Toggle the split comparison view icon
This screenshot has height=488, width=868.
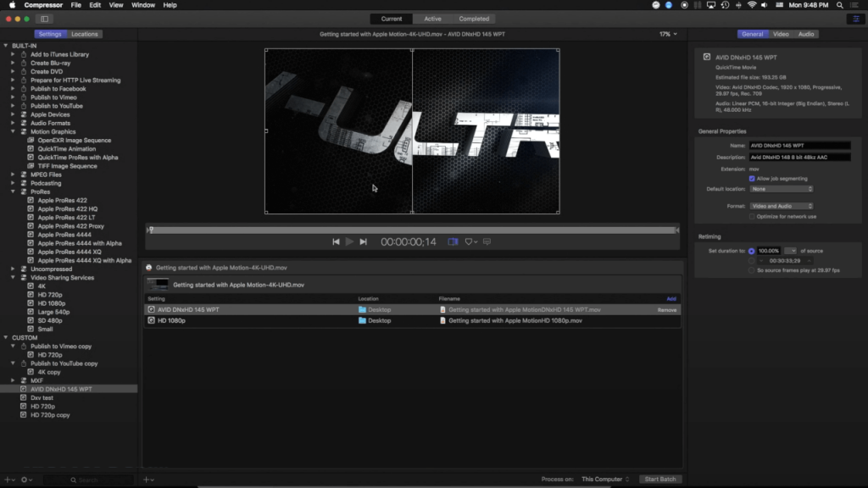tap(453, 241)
